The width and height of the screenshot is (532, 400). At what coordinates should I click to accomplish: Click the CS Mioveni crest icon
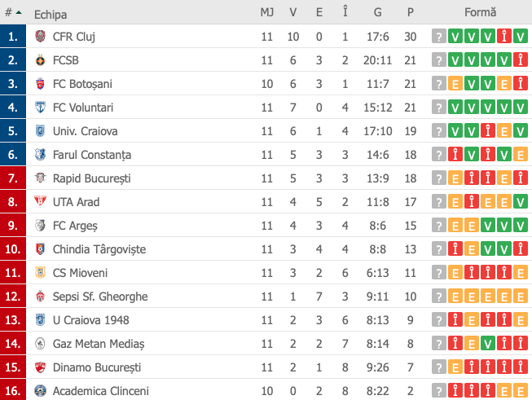click(x=41, y=273)
